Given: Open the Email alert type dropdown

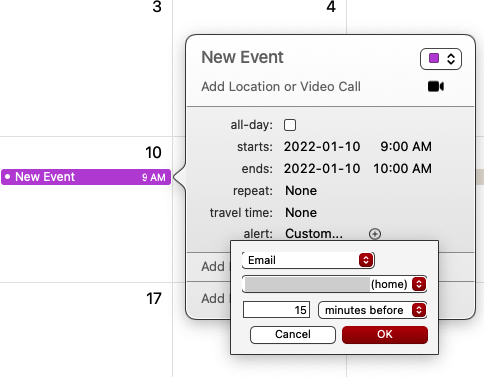Looking at the screenshot, I should (308, 260).
